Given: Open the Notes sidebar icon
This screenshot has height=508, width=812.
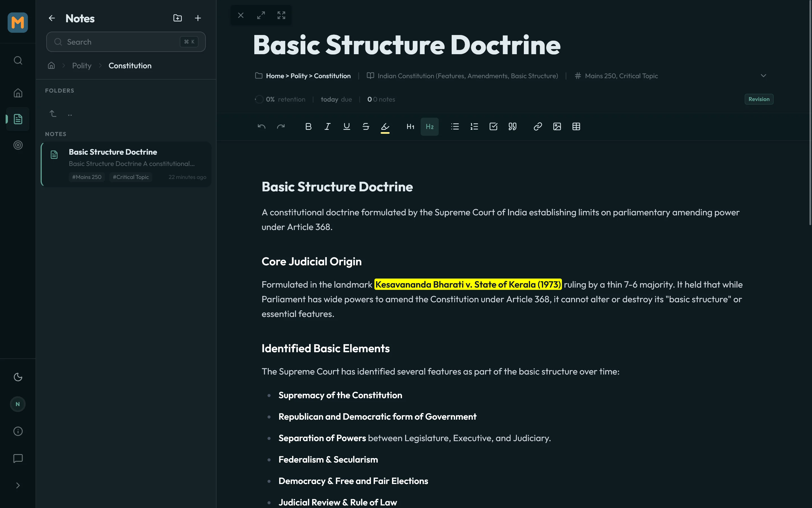Looking at the screenshot, I should click(18, 119).
